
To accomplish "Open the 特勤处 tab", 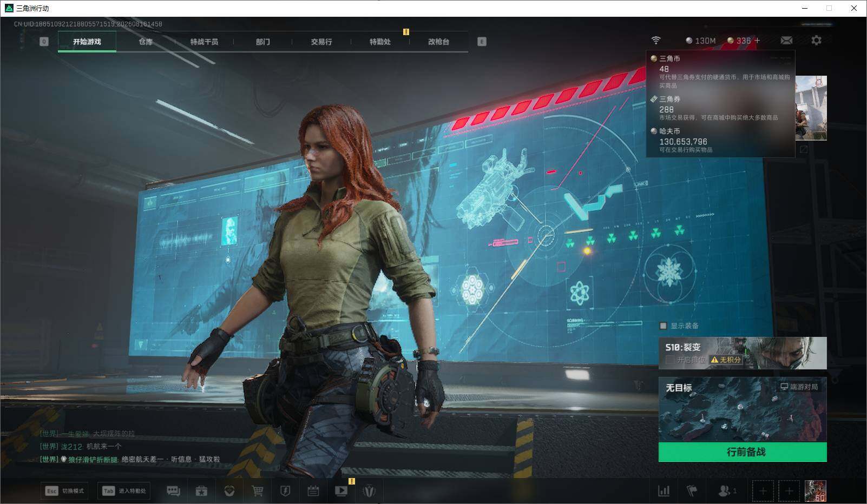I will [380, 42].
